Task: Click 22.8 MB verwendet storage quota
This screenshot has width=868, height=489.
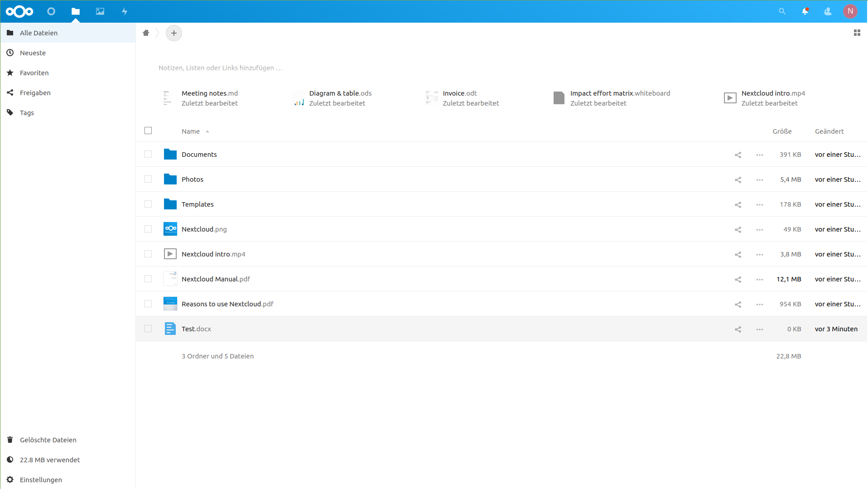Action: pos(68,460)
